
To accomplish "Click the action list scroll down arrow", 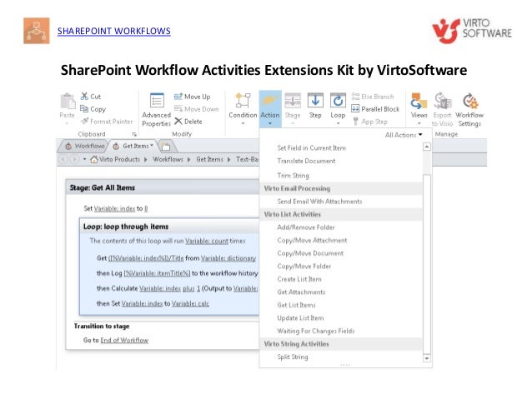I will pos(427,358).
